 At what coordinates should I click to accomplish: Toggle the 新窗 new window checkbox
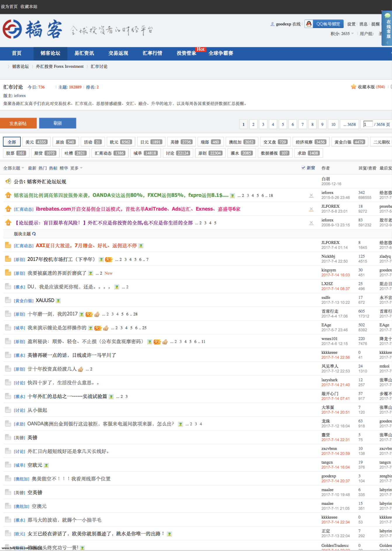point(303,168)
